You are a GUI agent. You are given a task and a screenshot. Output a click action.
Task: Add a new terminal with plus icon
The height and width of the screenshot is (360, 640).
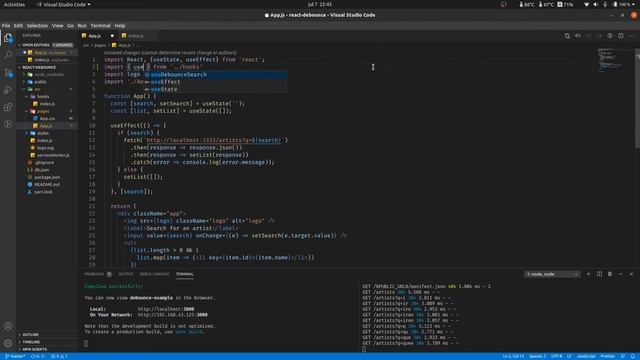tap(588, 274)
